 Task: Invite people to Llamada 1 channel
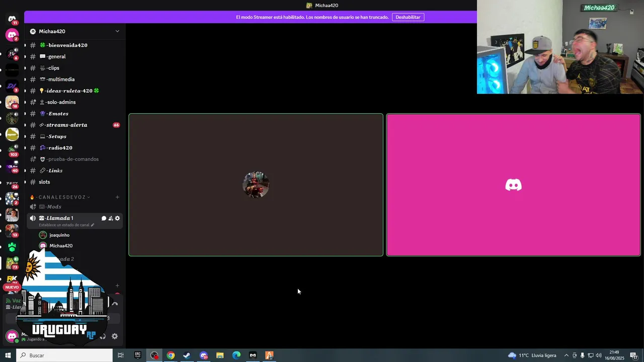[111, 218]
